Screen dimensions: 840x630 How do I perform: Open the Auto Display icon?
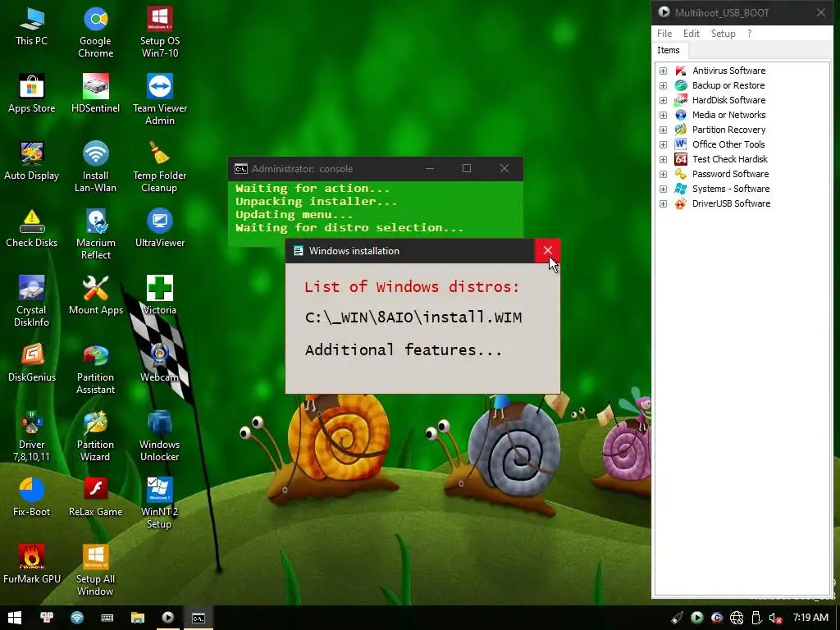pos(32,162)
